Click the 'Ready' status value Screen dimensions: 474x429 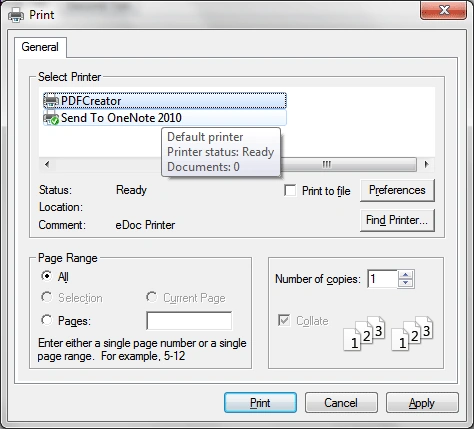coord(131,190)
